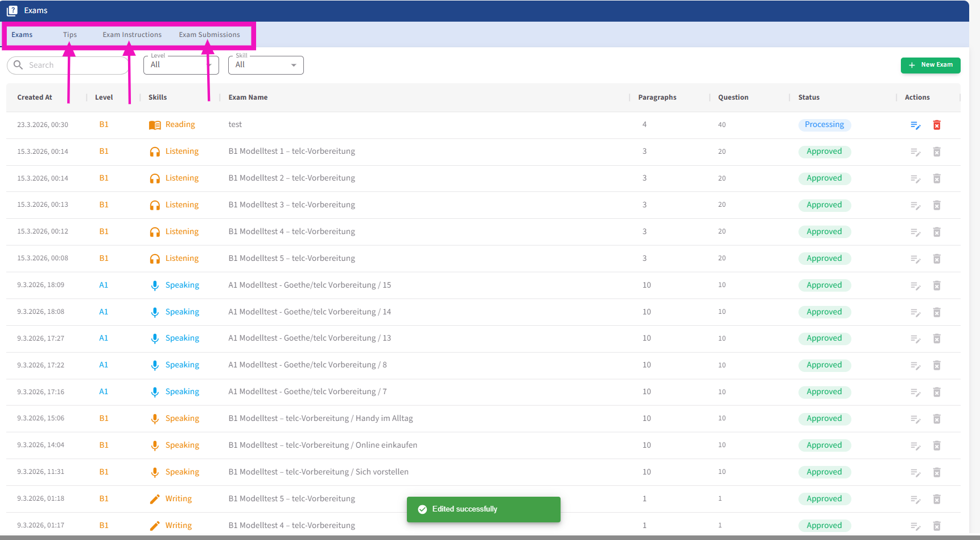The height and width of the screenshot is (540, 980).
Task: Delete the test exam with the red trash icon
Action: (937, 125)
